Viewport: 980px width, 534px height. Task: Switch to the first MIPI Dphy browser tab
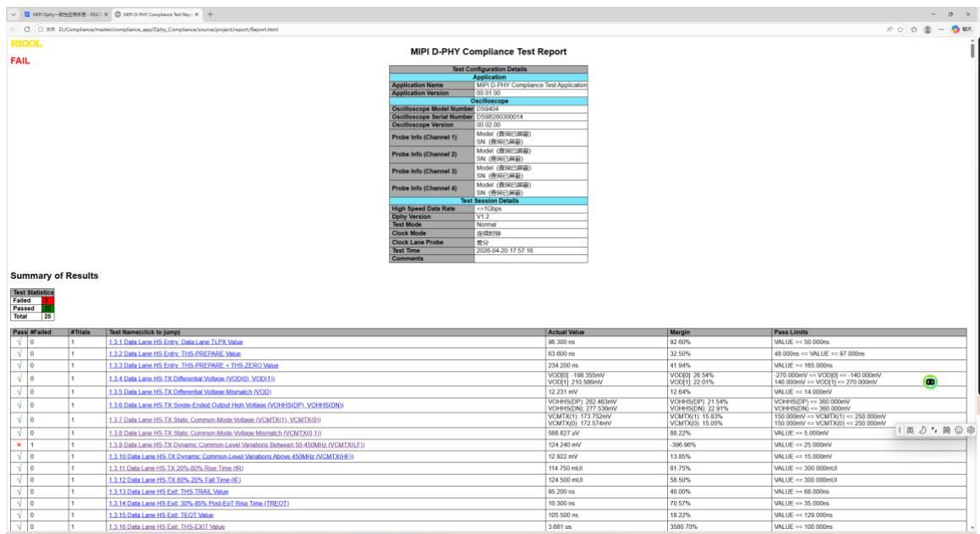coord(66,14)
